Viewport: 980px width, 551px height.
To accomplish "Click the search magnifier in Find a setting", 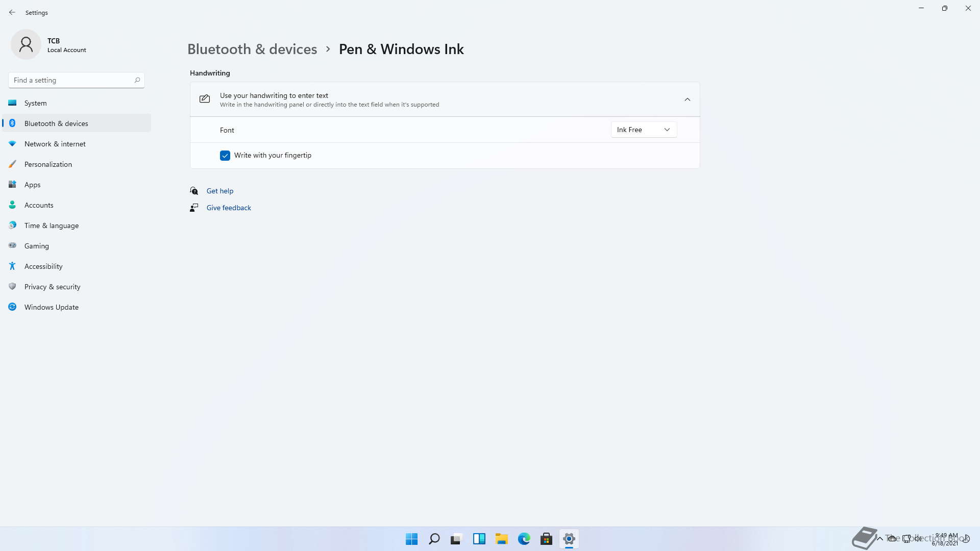I will (x=137, y=80).
